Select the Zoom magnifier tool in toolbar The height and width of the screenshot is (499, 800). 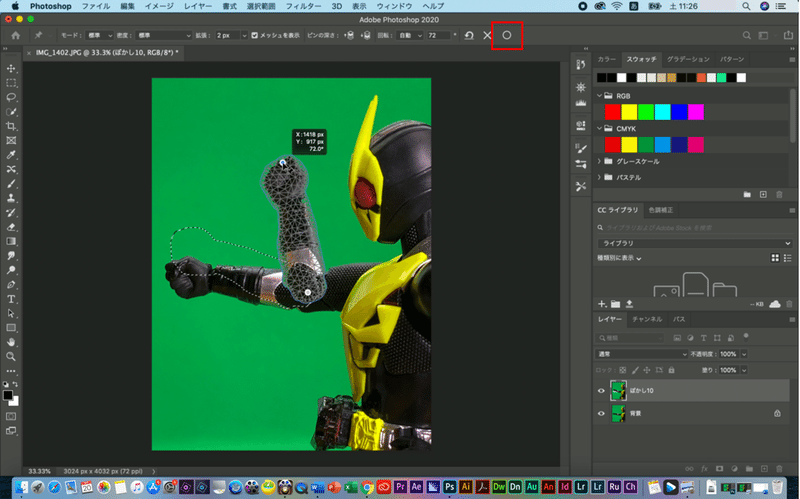[x=12, y=356]
